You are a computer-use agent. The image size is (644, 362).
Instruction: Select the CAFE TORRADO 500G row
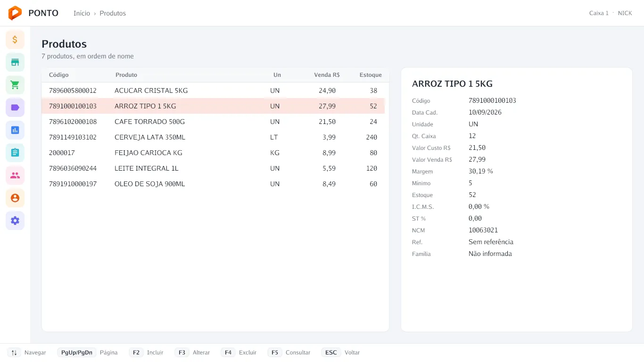[x=213, y=122]
